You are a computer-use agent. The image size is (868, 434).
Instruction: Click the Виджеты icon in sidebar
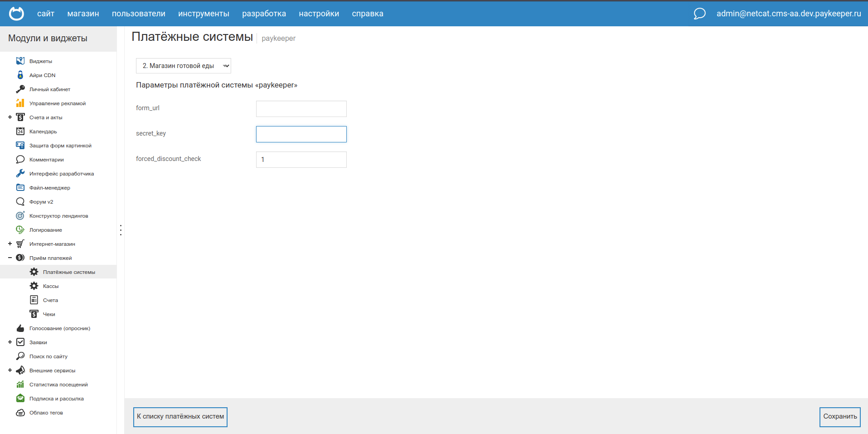click(x=20, y=61)
